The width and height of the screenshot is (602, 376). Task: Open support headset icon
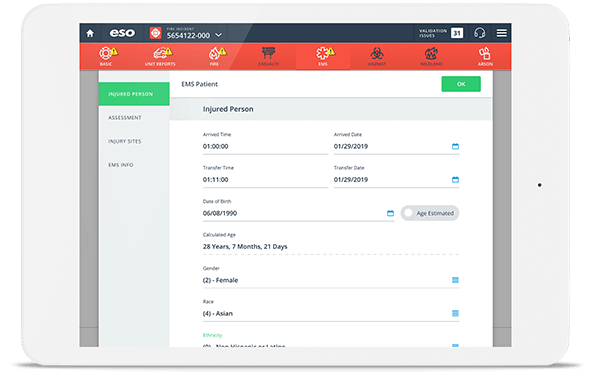tap(480, 33)
